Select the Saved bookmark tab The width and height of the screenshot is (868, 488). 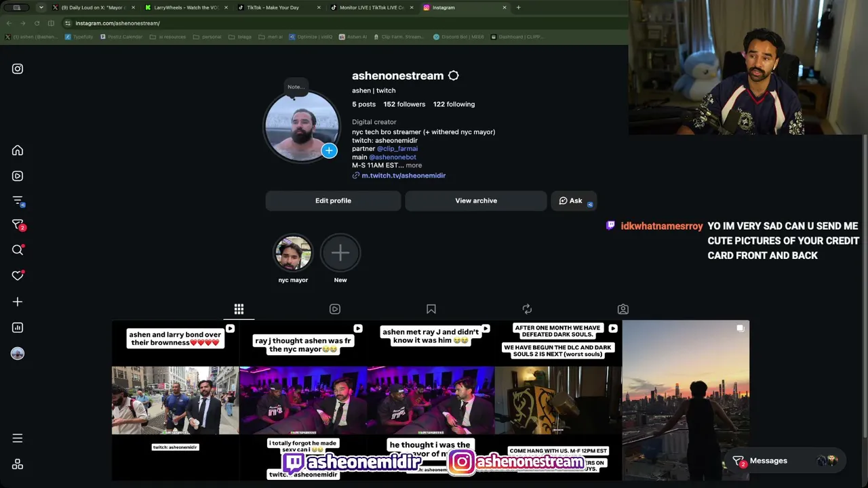click(x=431, y=309)
